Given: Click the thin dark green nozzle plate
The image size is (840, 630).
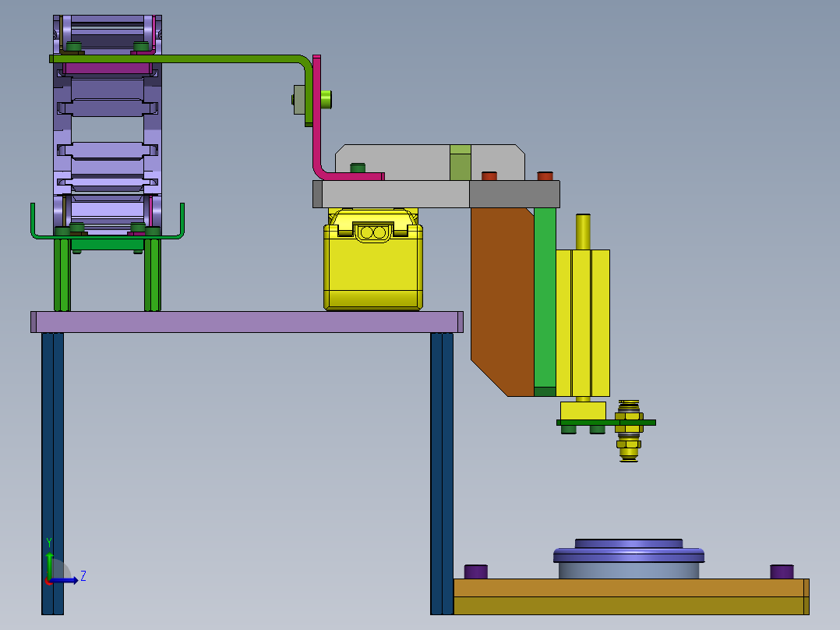Looking at the screenshot, I should 606,423.
